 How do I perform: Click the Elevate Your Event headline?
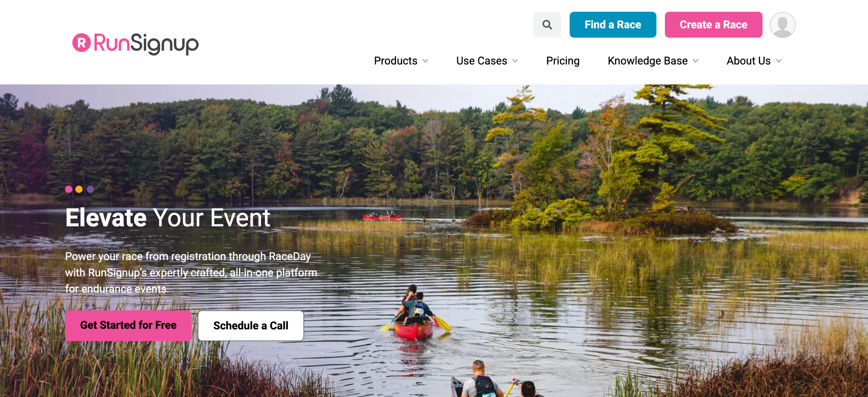tap(168, 218)
